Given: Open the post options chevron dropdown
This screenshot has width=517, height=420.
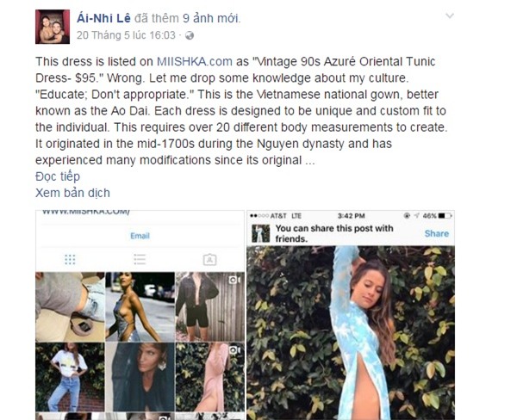Looking at the screenshot, I should click(450, 15).
